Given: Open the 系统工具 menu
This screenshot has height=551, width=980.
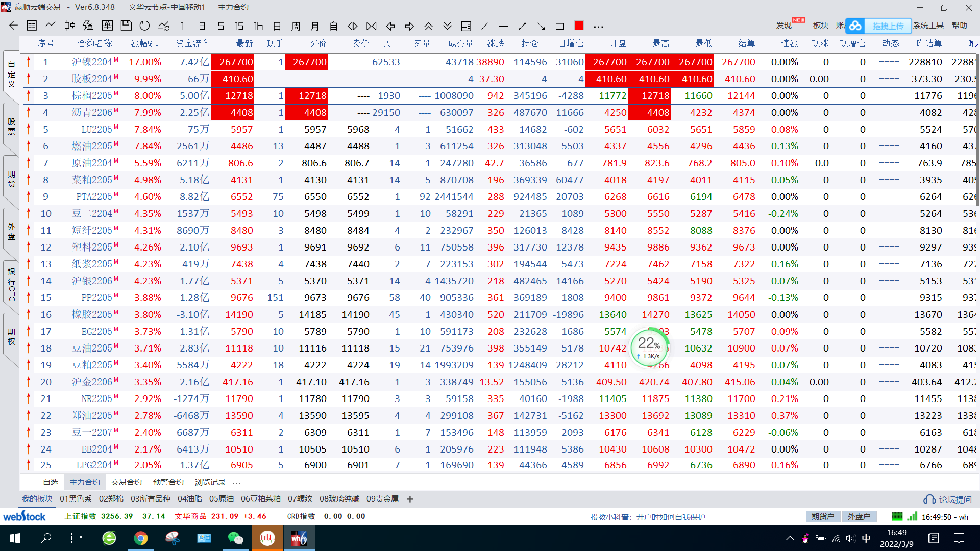Looking at the screenshot, I should (928, 26).
